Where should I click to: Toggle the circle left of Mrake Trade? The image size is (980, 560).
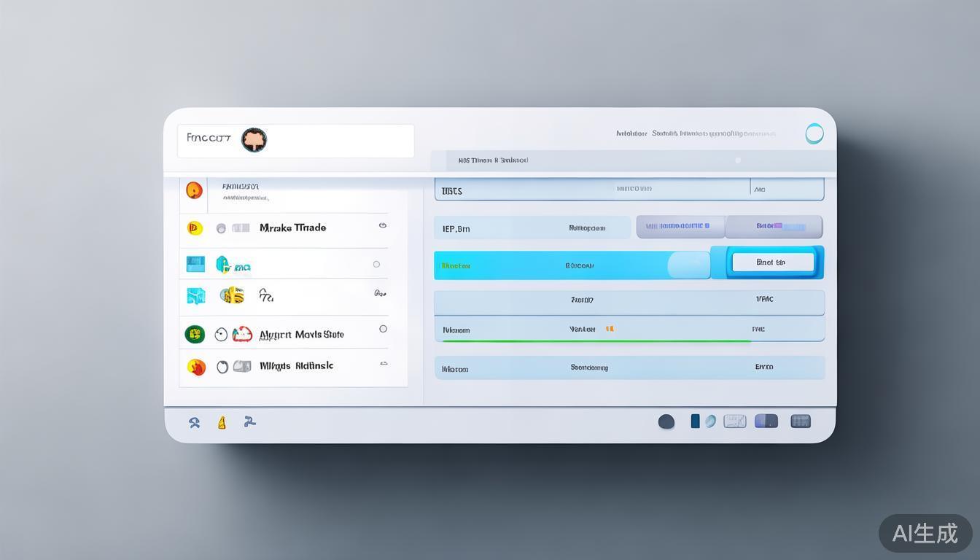tap(221, 229)
